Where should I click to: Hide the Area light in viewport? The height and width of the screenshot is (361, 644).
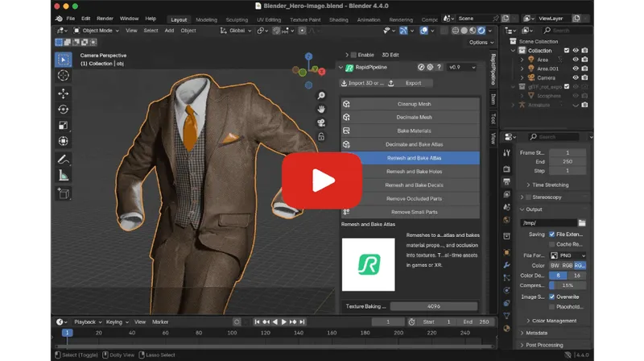576,60
